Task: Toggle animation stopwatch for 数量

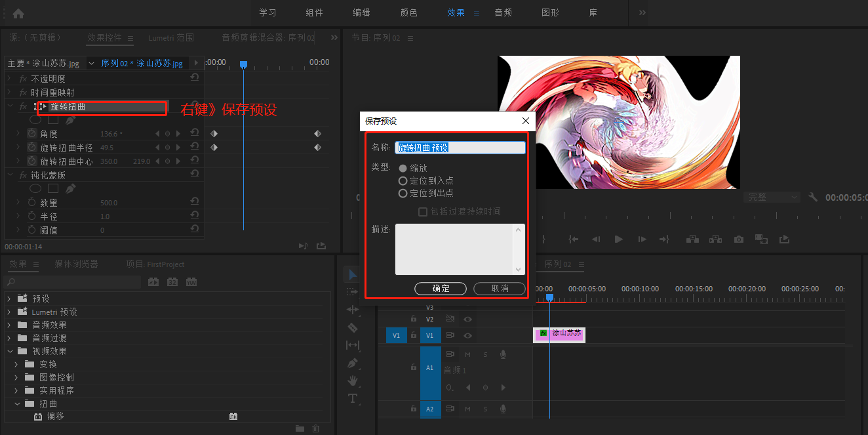Action: pyautogui.click(x=32, y=203)
